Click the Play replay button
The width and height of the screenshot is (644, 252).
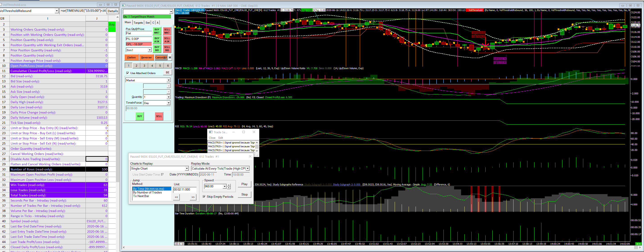pos(244,184)
